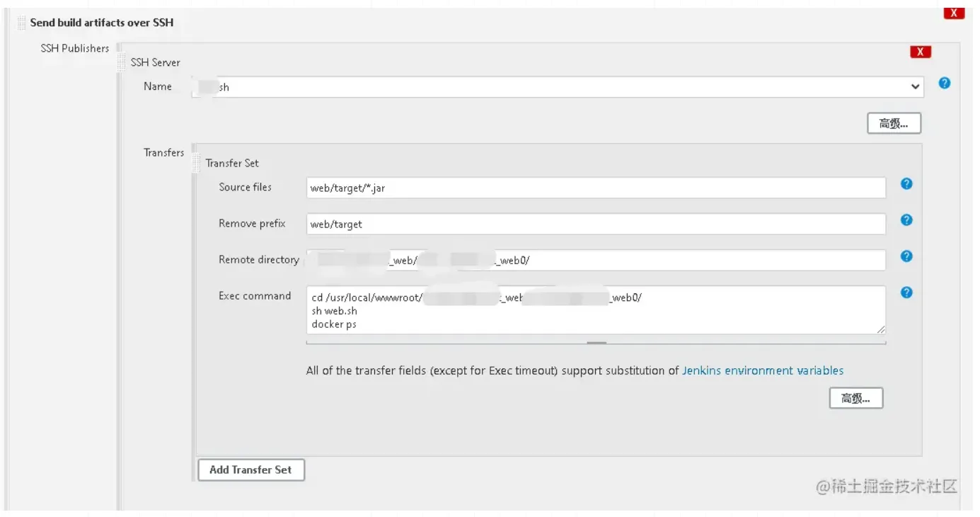Click the 高级 button in Transfer Set
The image size is (980, 517).
point(856,399)
